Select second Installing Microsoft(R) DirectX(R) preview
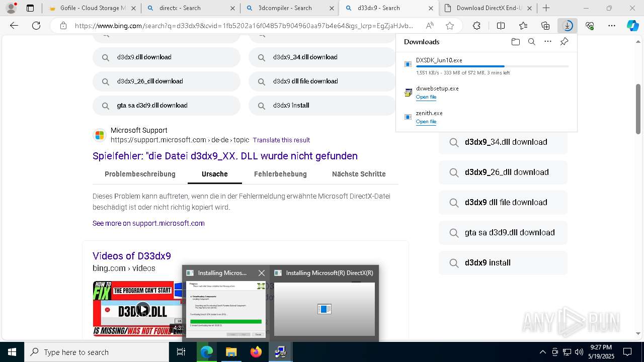644x362 pixels. pos(324,304)
